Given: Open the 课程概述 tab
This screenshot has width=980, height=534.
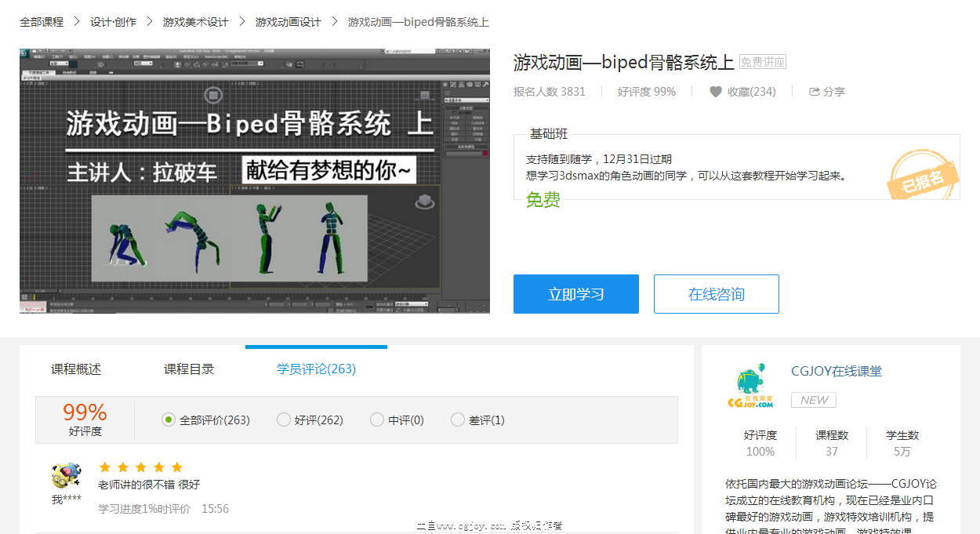Looking at the screenshot, I should coord(76,369).
